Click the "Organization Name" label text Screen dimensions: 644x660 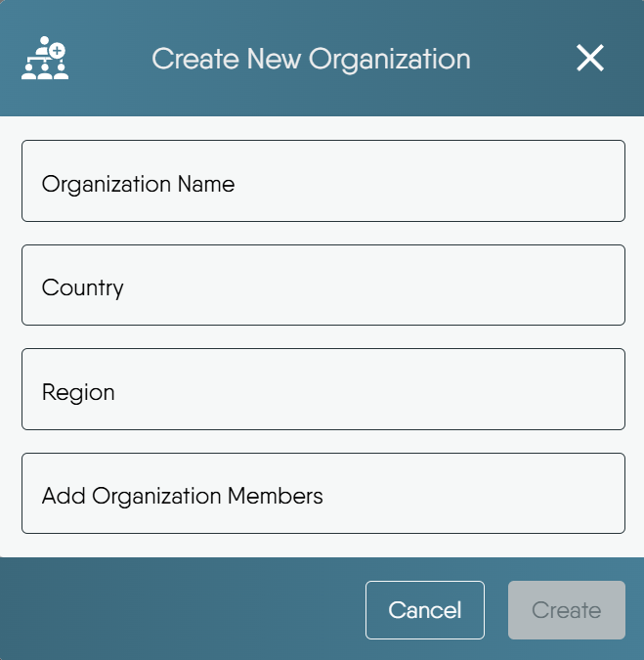[x=138, y=184]
